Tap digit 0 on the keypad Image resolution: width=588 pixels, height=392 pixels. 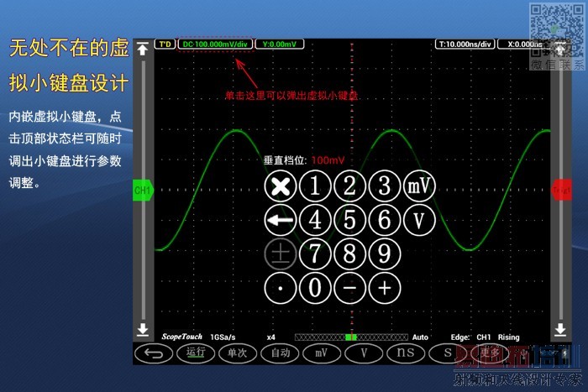(315, 288)
